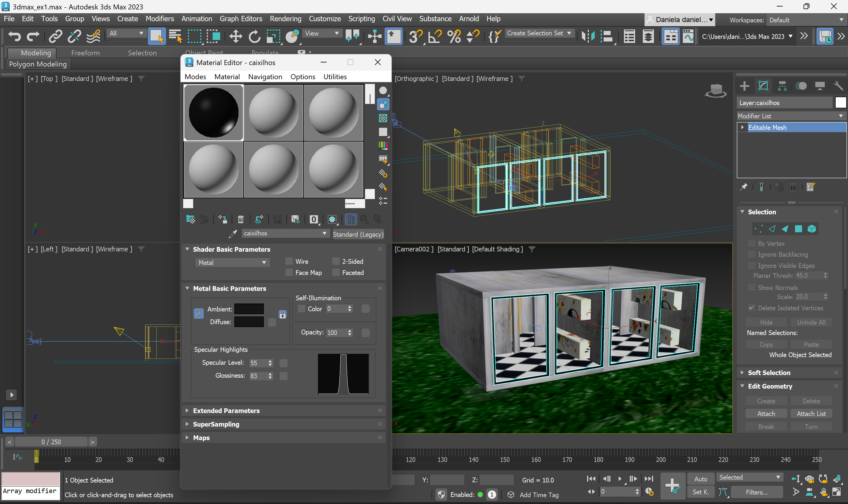Click the Attach List button
This screenshot has height=504, width=848.
click(x=811, y=413)
